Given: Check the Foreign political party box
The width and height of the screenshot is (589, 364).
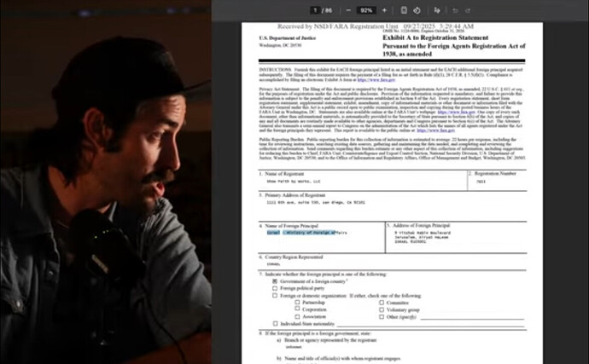Looking at the screenshot, I should pos(275,288).
